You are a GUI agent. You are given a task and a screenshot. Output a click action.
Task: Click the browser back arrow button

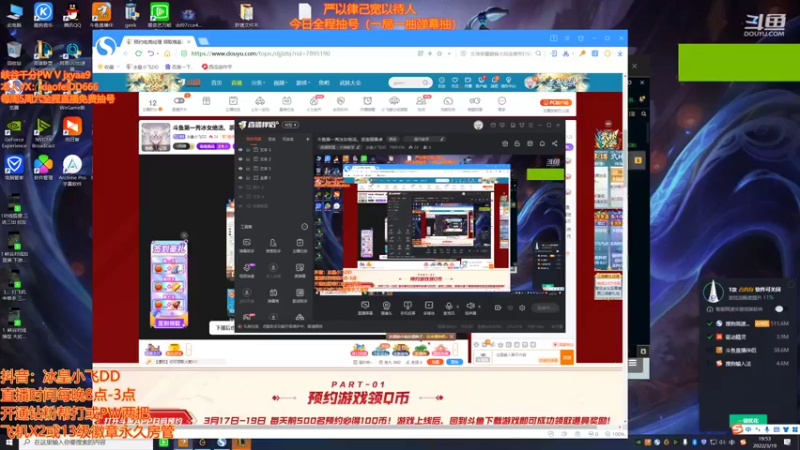[x=126, y=53]
